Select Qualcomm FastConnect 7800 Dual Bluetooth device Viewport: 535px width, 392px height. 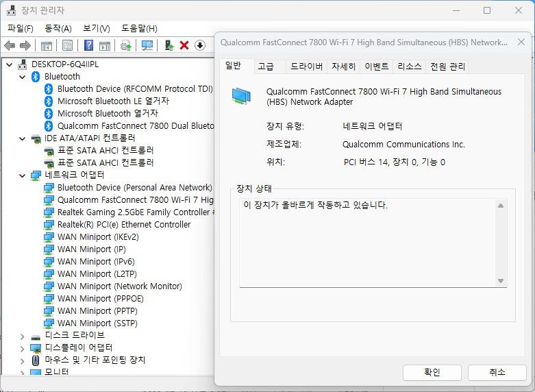click(x=136, y=126)
